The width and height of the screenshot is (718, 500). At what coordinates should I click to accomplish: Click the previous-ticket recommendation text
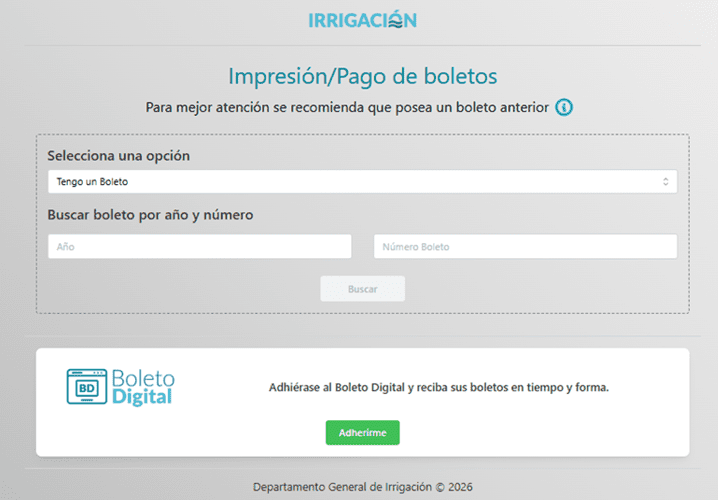click(x=347, y=107)
